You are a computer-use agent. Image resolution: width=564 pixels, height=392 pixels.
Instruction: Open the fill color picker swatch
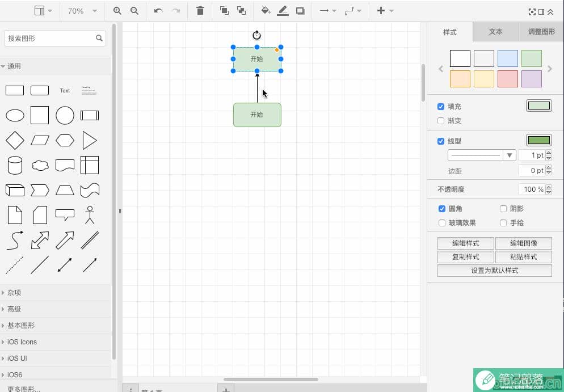click(x=539, y=106)
